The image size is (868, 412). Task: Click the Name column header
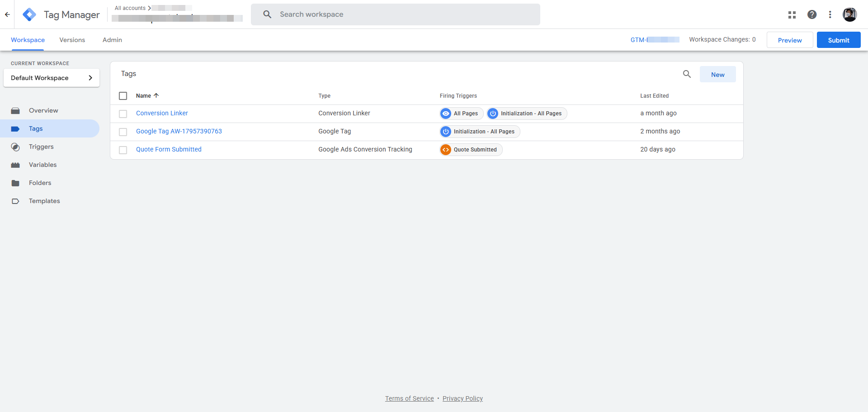pos(143,95)
